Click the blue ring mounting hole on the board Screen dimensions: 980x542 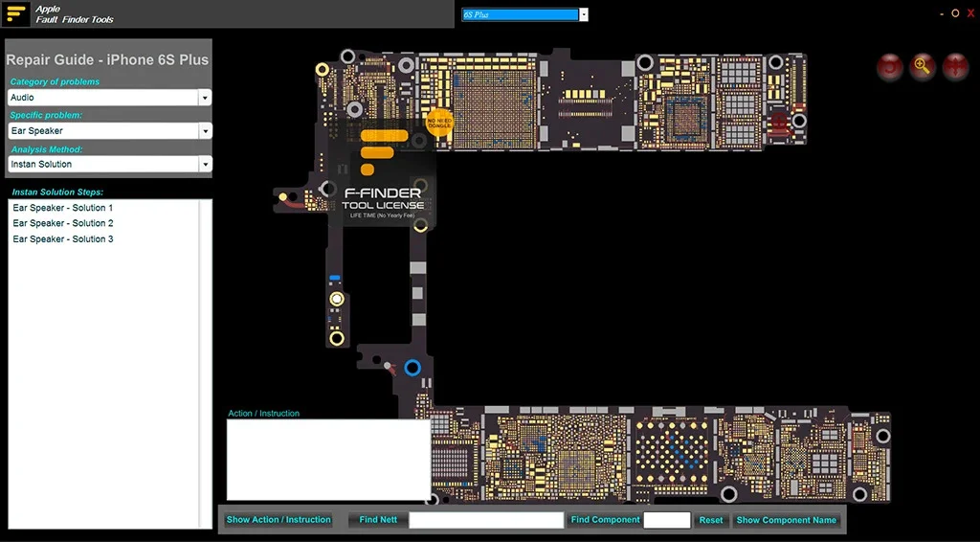point(412,368)
